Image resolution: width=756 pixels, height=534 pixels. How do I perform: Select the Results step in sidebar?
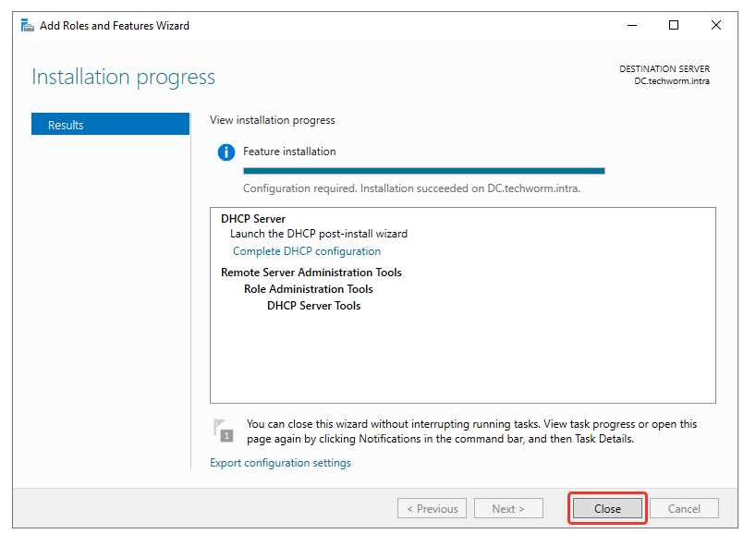point(110,125)
